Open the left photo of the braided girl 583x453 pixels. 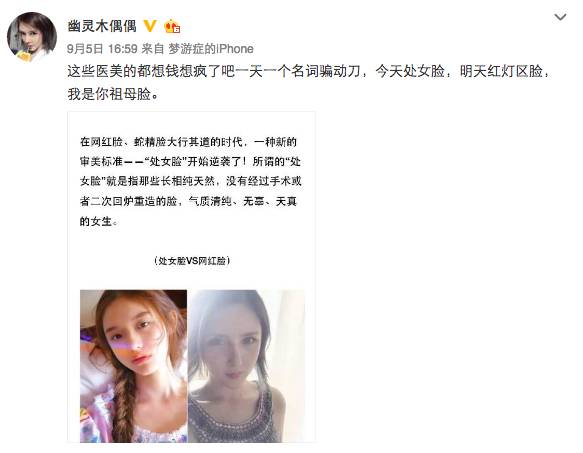pos(133,366)
